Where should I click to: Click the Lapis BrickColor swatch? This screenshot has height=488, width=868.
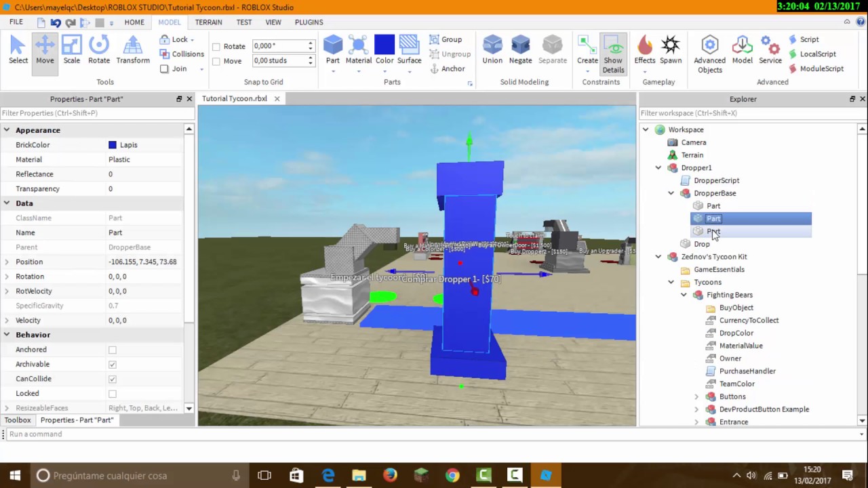click(113, 145)
